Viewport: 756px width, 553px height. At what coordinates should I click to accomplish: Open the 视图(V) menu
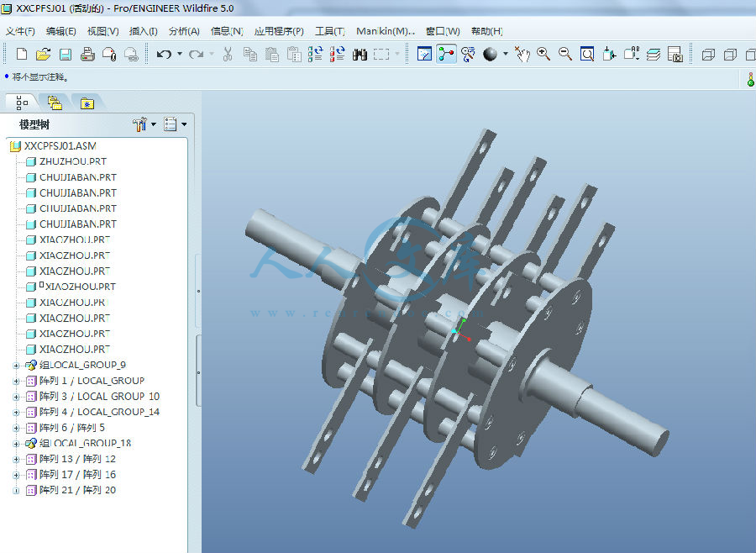102,31
